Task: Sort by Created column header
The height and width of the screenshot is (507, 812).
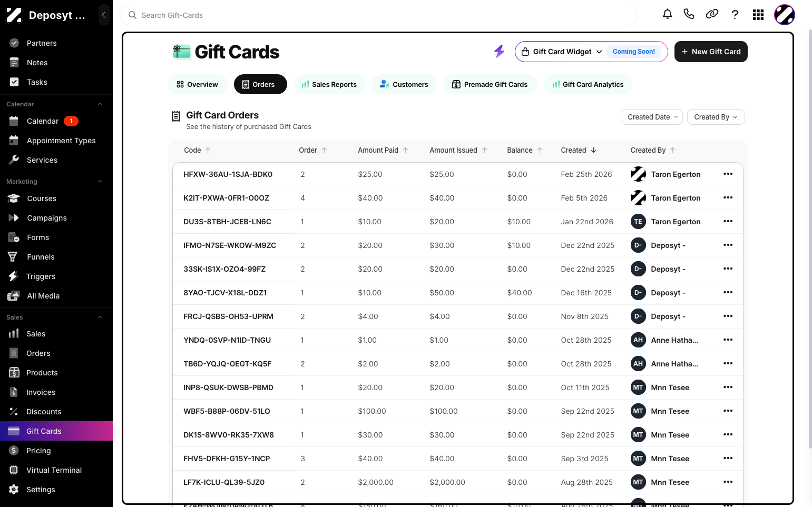Action: tap(579, 150)
